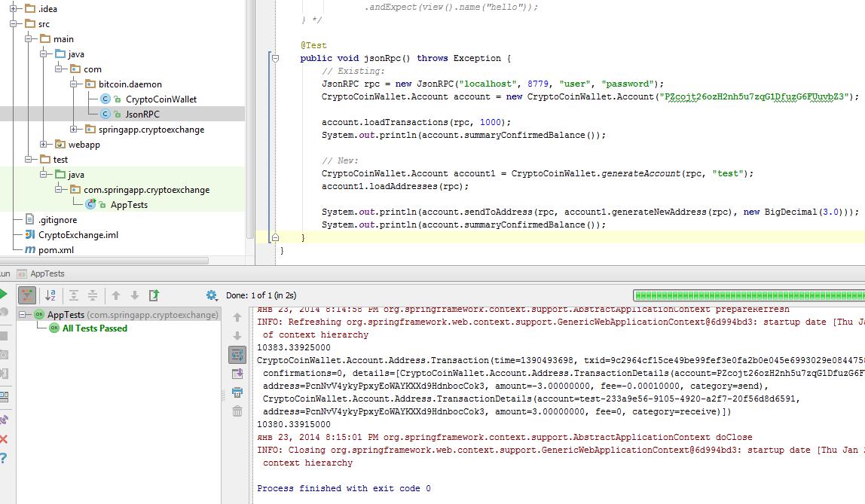
Task: Click the .gitignore file icon
Action: (x=30, y=219)
